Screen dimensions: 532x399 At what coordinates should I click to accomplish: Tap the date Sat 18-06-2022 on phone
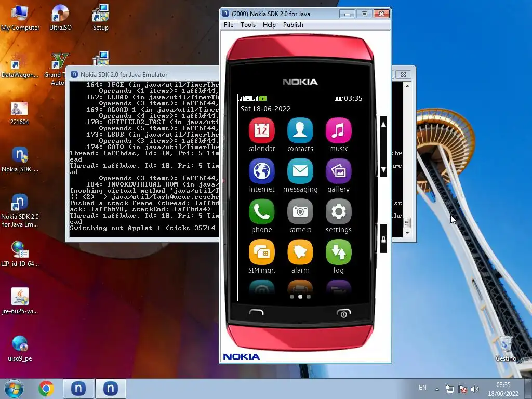point(265,109)
